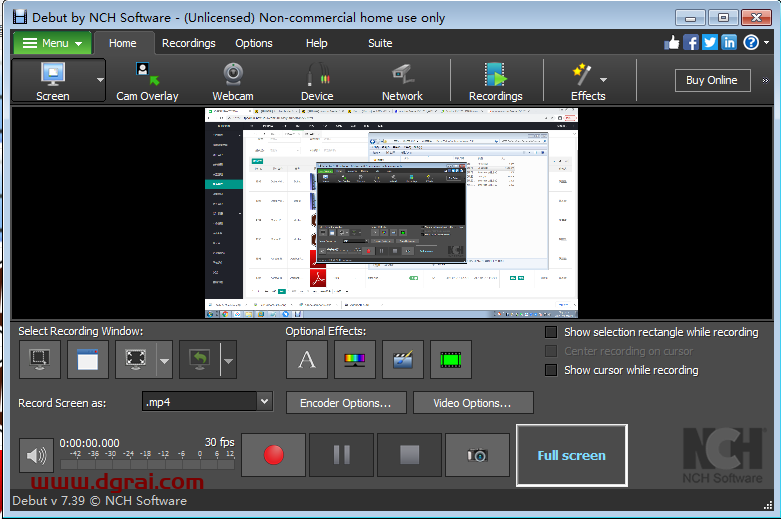Open the Recordings list toolbar button
Image resolution: width=781 pixels, height=519 pixels.
coord(495,81)
